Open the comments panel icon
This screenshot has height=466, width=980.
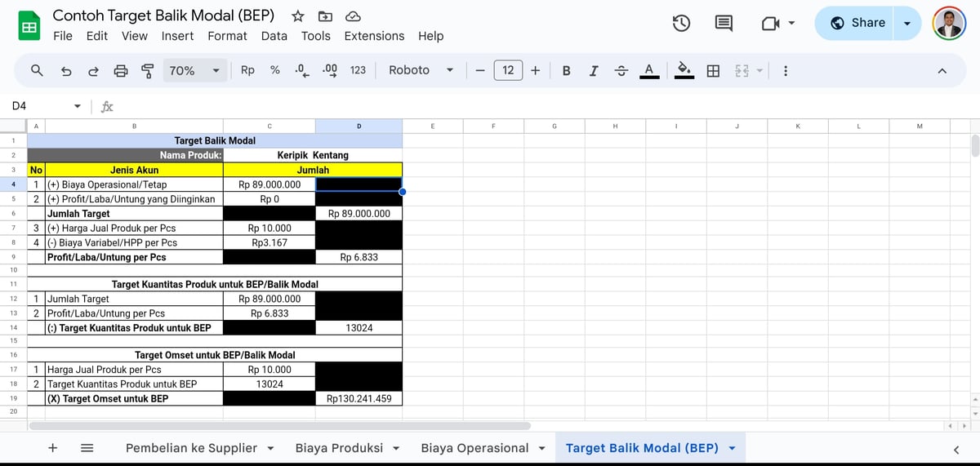pos(724,24)
